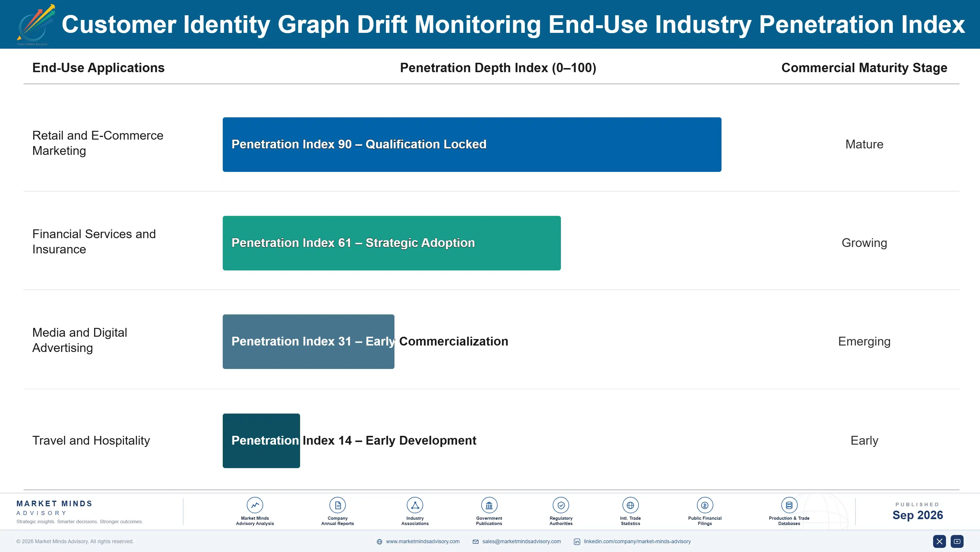980x552 pixels.
Task: Click Early Development text beside the 14 bar
Action: 421,441
